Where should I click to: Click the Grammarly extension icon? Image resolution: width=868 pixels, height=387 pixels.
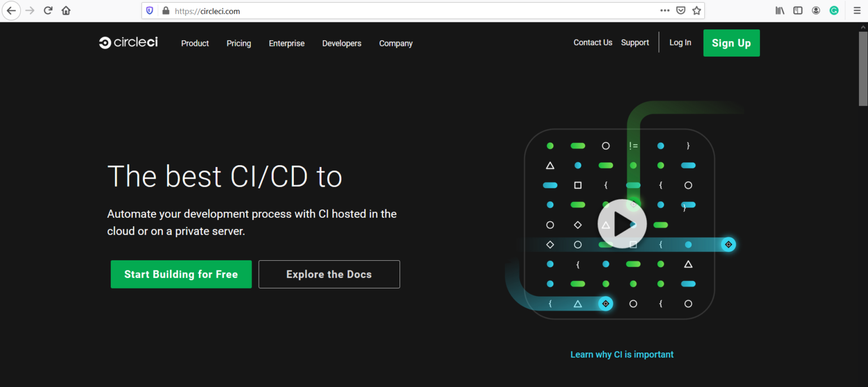834,11
